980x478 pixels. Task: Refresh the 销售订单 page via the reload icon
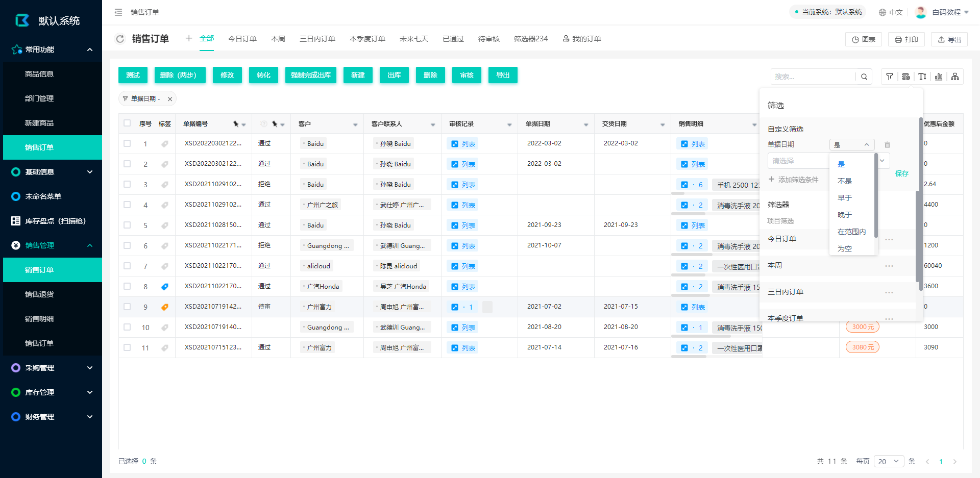point(120,39)
